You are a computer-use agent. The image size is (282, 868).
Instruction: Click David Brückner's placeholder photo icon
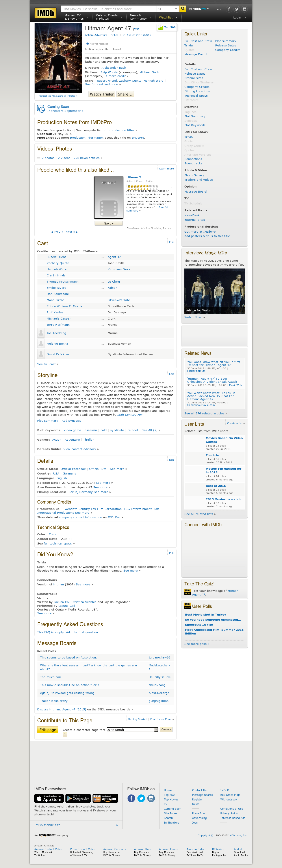coord(41,354)
